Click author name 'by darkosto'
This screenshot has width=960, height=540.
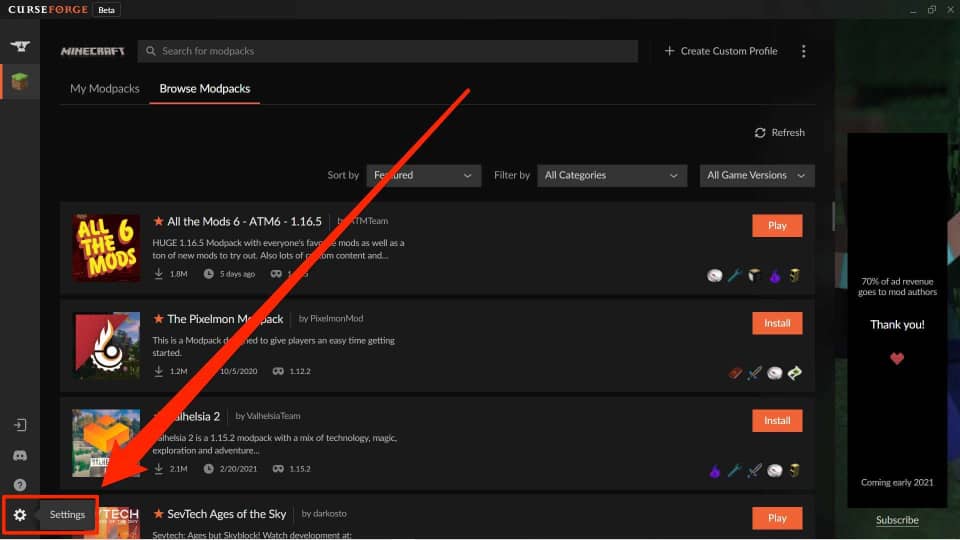tap(324, 513)
